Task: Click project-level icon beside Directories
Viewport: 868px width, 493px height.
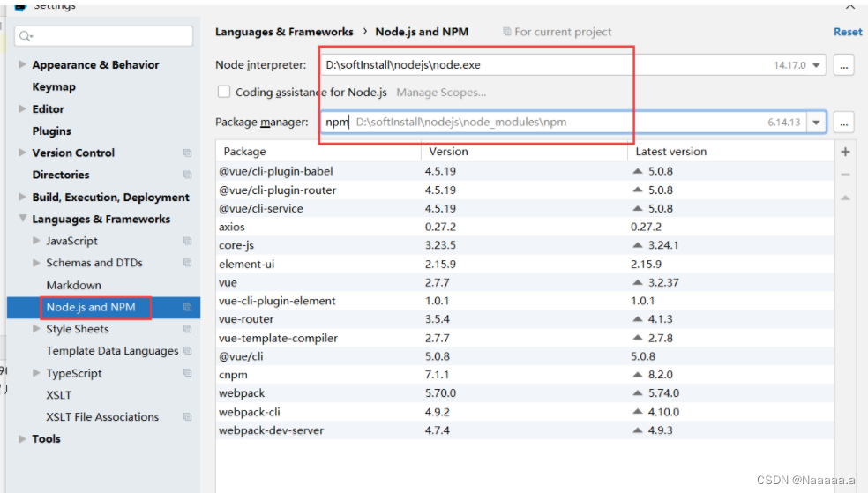Action: (187, 175)
